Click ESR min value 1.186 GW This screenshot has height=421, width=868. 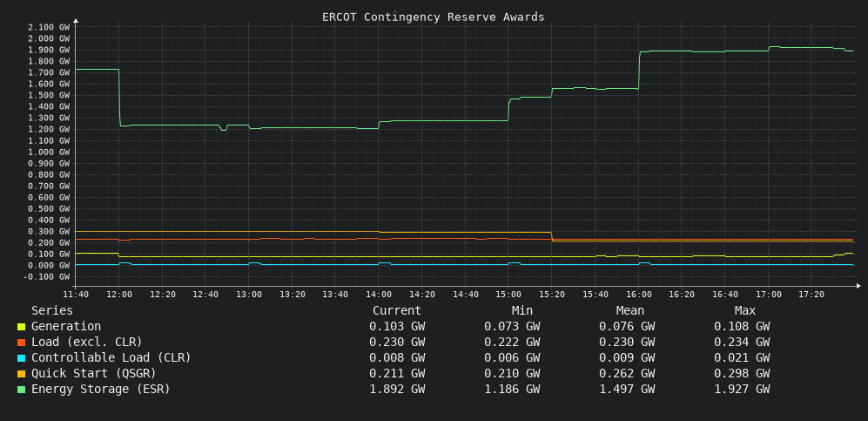[x=512, y=389]
